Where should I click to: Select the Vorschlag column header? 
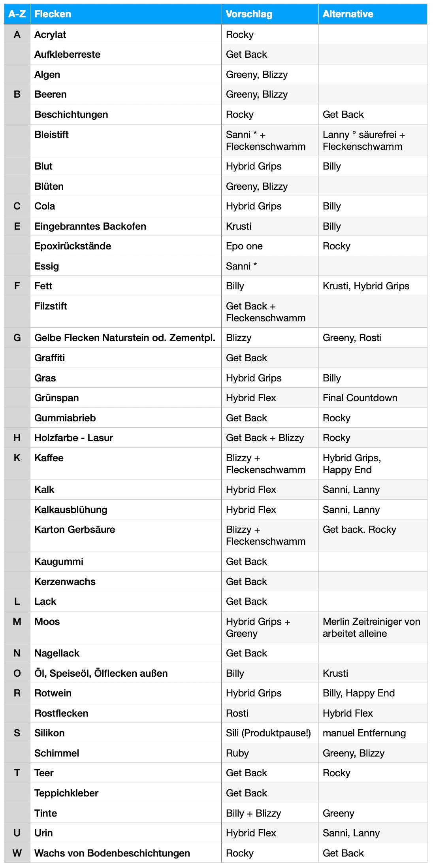click(270, 14)
